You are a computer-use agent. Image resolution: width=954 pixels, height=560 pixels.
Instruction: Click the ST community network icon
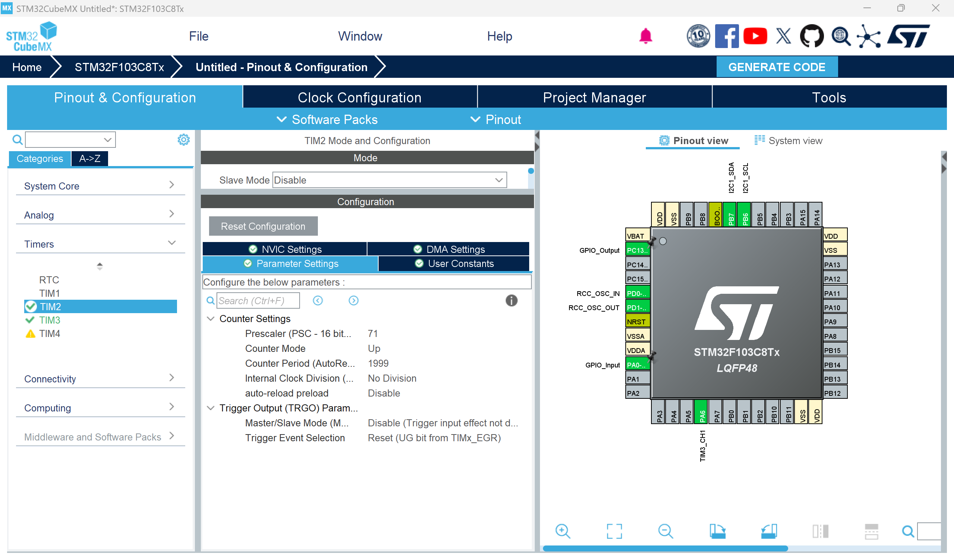click(868, 36)
